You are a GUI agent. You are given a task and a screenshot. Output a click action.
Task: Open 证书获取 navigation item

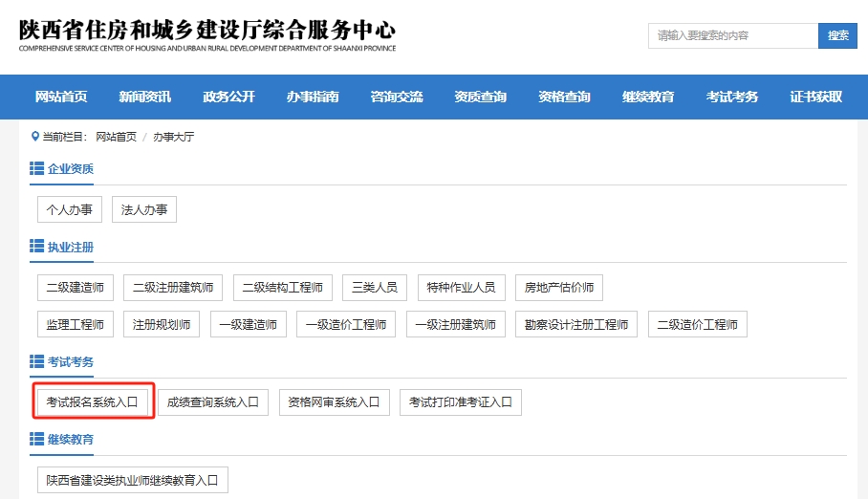816,97
